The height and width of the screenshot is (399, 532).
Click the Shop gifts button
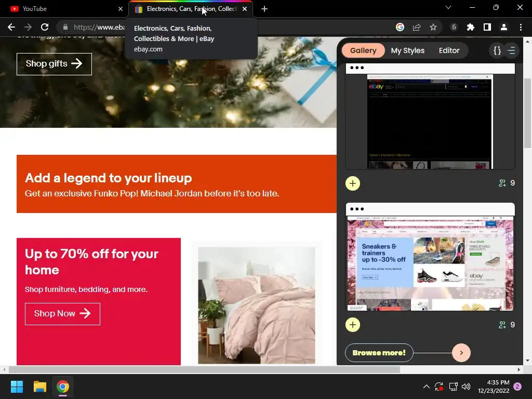point(54,64)
